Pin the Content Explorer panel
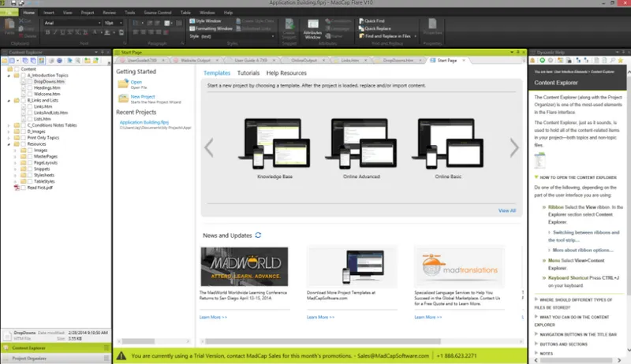Viewport: 631px width, 364px height. 103,52
